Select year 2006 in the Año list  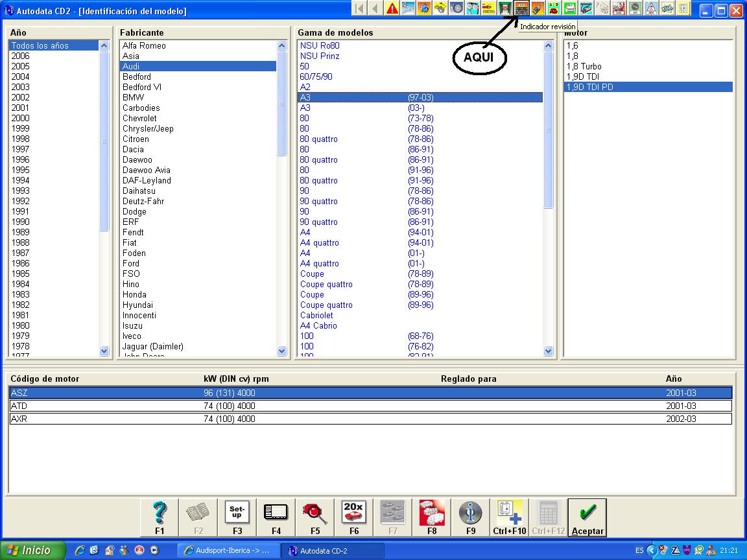tap(54, 56)
